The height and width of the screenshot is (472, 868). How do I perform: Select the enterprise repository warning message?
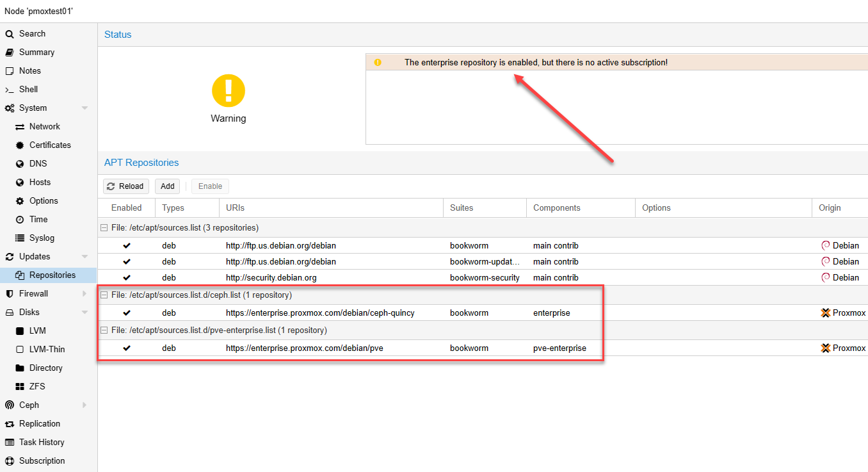(536, 63)
